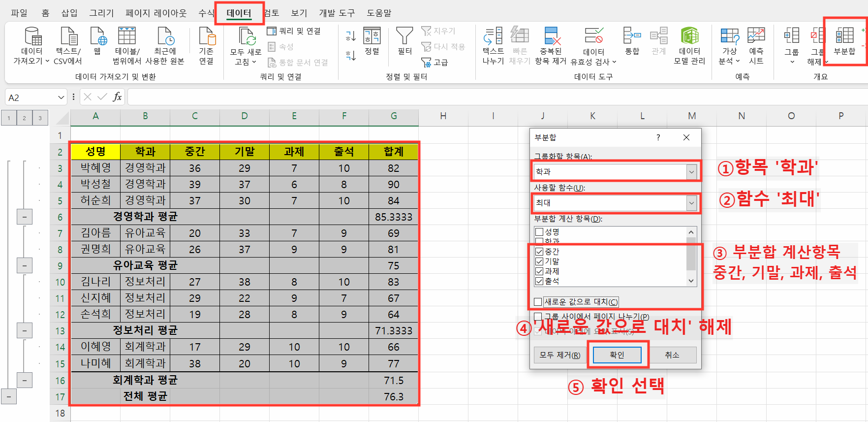The width and height of the screenshot is (868, 422).
Task: Click the 그룹 (Group) icon
Action: pyautogui.click(x=791, y=36)
